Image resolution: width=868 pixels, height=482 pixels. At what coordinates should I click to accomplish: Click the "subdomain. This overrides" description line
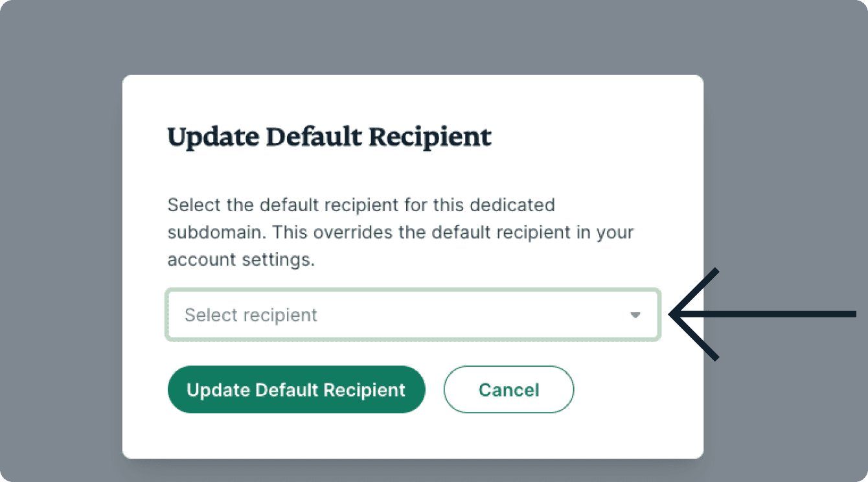[400, 233]
